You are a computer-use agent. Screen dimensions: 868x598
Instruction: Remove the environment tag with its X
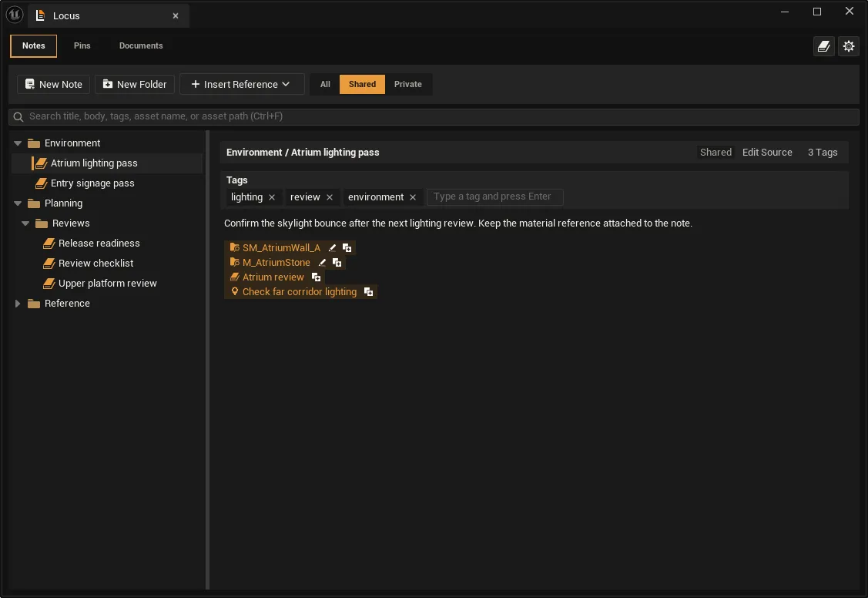pos(412,197)
